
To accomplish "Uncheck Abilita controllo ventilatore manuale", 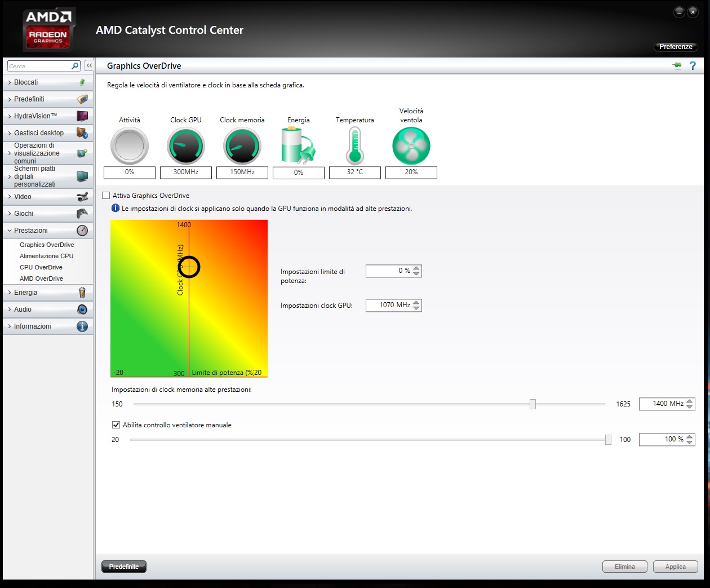I will point(116,425).
